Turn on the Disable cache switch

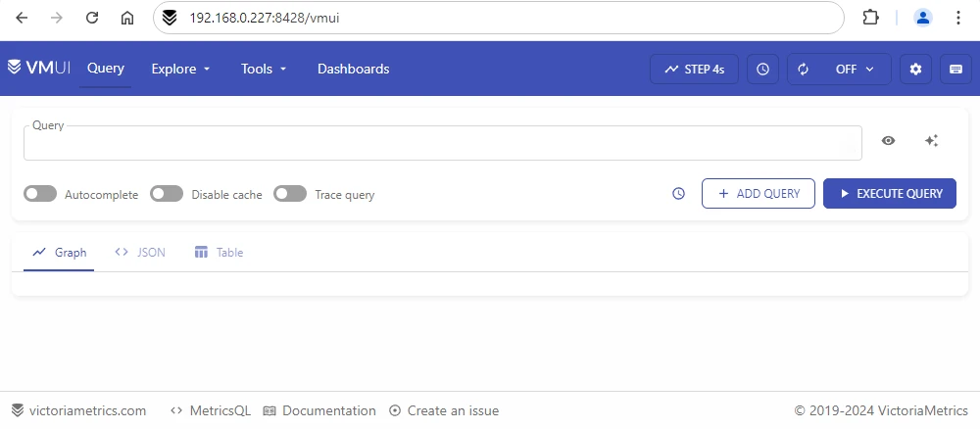[x=167, y=194]
